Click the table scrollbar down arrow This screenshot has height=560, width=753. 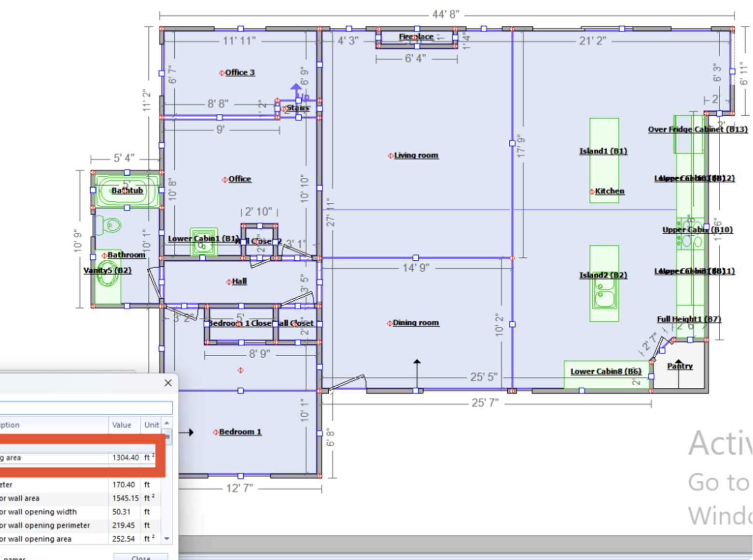pos(167,538)
